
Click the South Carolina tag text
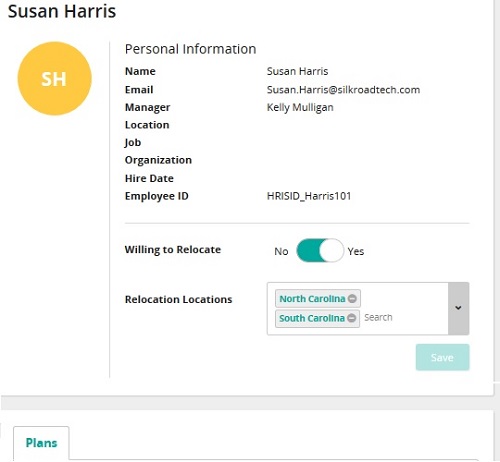(x=312, y=318)
